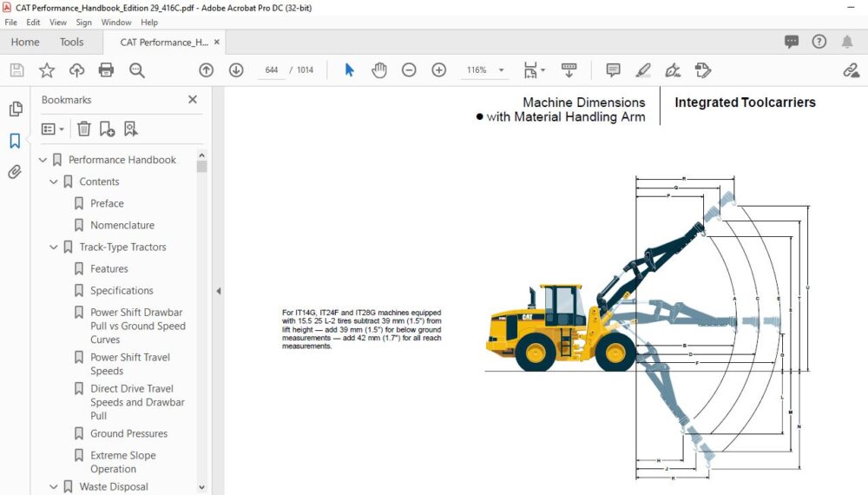868x495 pixels.
Task: Open the Edit menu
Action: click(33, 23)
